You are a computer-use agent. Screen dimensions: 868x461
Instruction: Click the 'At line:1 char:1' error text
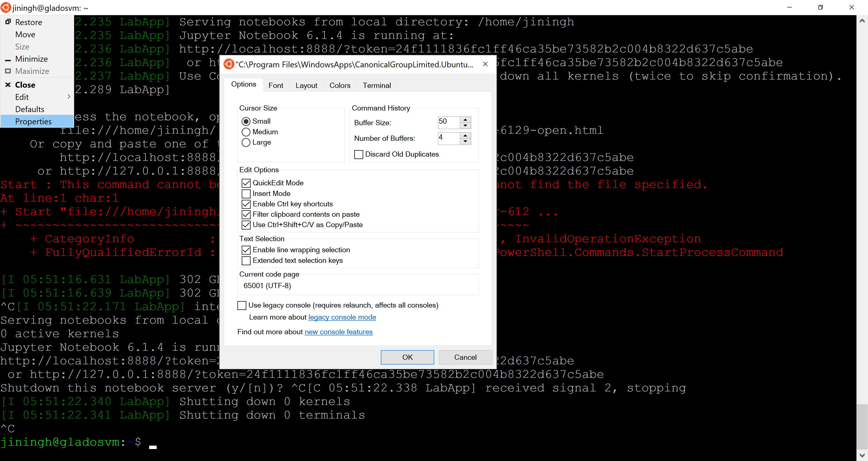click(x=60, y=198)
